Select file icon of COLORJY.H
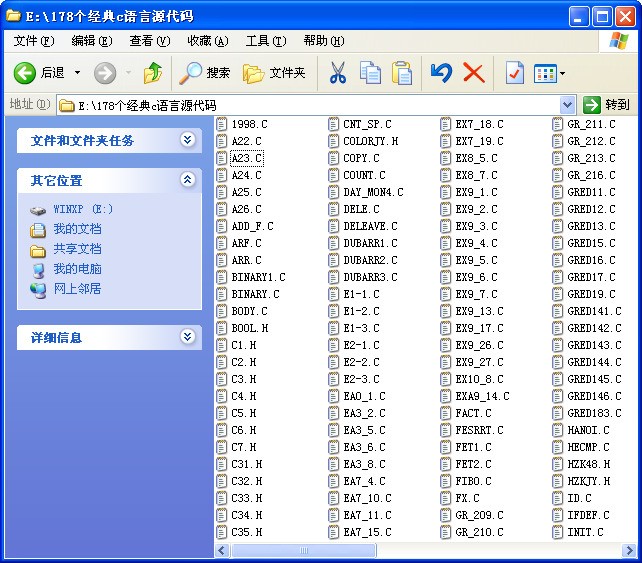642x563 pixels. point(334,141)
